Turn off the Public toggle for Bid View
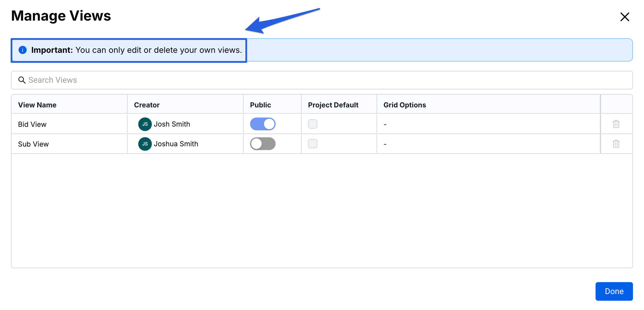Image resolution: width=644 pixels, height=310 pixels. [x=263, y=124]
